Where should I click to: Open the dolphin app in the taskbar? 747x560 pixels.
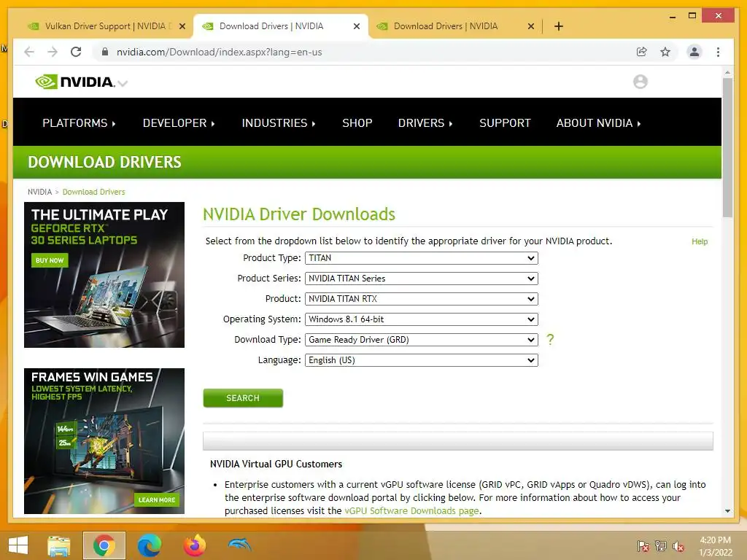point(239,544)
